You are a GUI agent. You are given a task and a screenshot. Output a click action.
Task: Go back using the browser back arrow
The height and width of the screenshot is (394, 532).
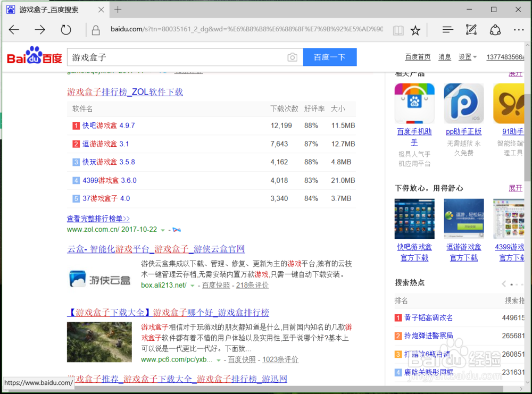[14, 30]
